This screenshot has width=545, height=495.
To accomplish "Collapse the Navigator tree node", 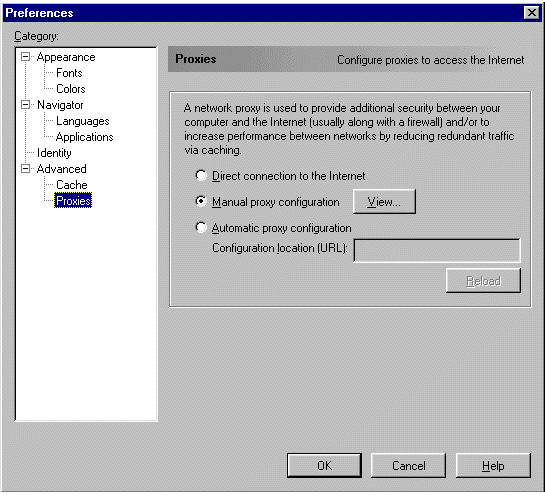I will point(25,105).
